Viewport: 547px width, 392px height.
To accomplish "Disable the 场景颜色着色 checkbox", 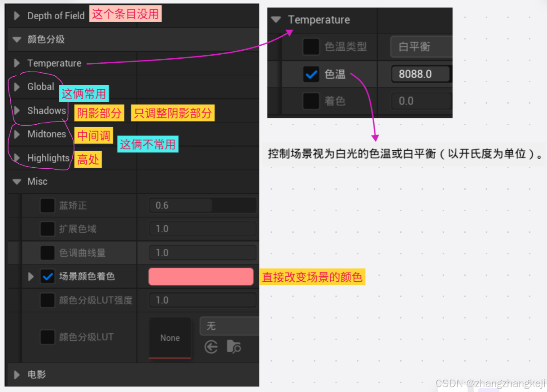I will 47,276.
